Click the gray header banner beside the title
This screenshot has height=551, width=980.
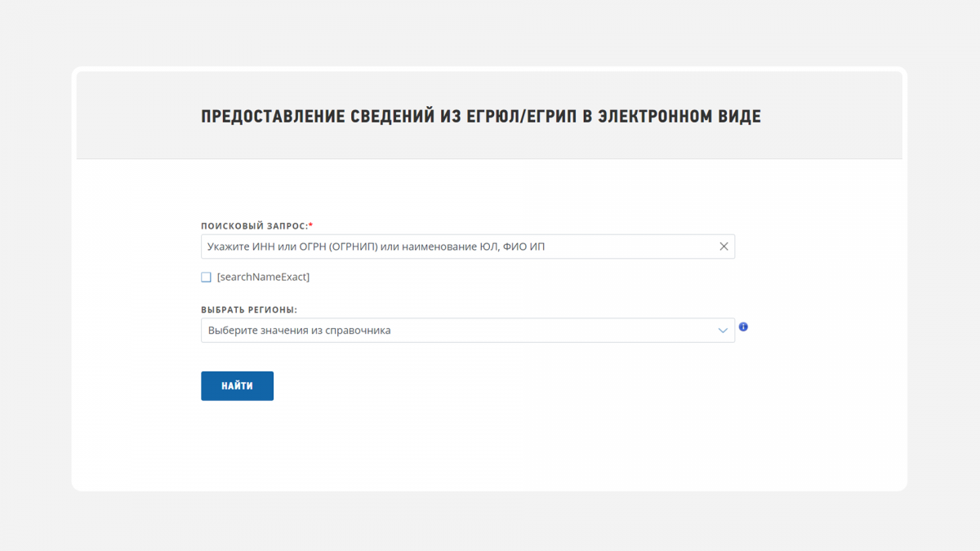click(x=833, y=114)
